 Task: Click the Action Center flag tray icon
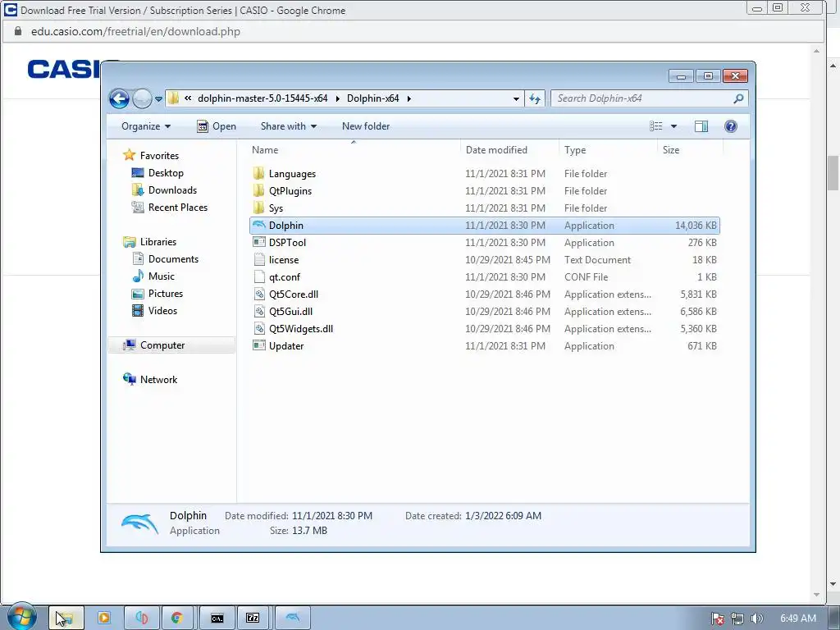pyautogui.click(x=718, y=619)
